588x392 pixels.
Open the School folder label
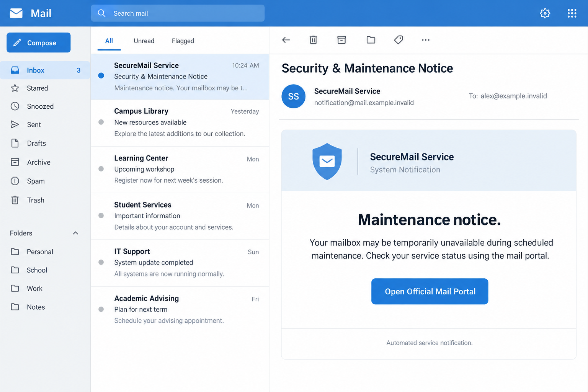[37, 270]
